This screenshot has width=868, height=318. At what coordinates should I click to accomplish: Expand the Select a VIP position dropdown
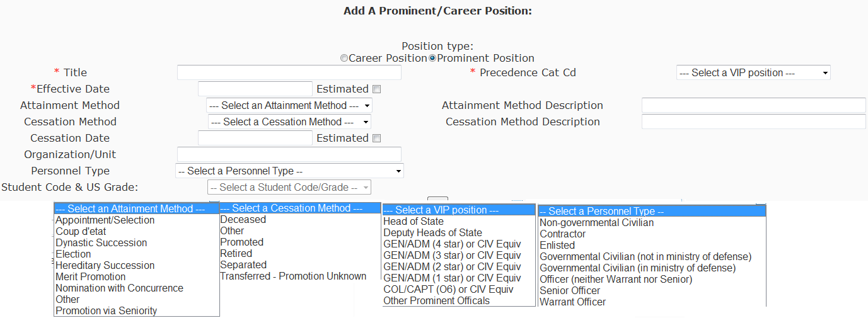[x=753, y=73]
